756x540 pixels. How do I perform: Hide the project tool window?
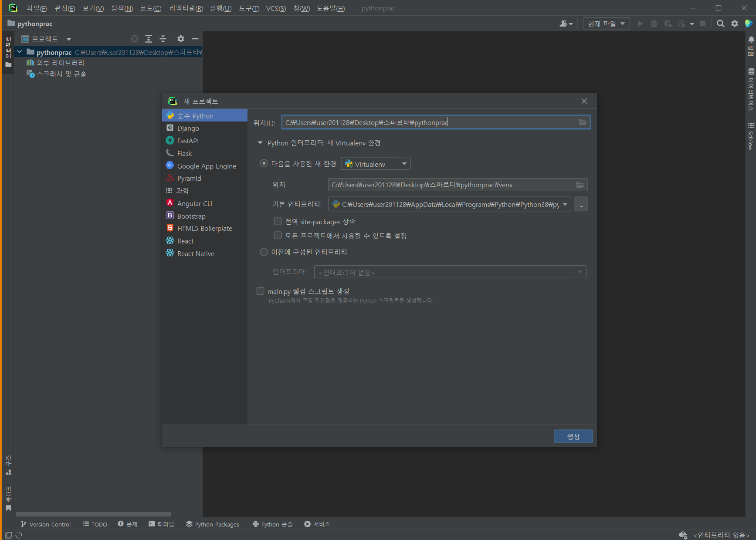tap(195, 39)
